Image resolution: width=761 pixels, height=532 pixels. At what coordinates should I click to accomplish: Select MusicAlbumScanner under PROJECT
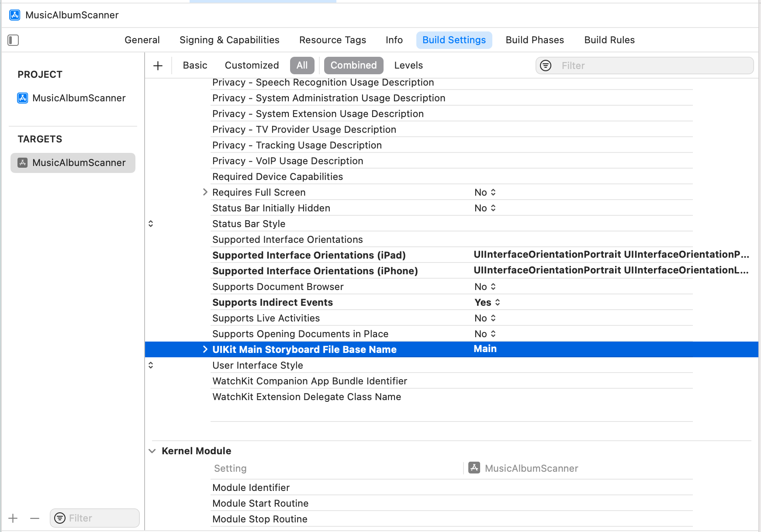[x=72, y=98]
